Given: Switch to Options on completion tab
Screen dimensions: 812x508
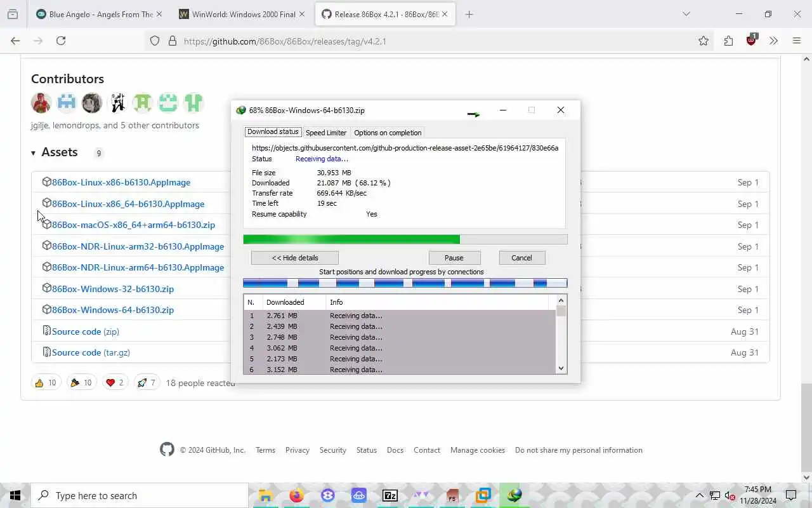Looking at the screenshot, I should point(388,133).
